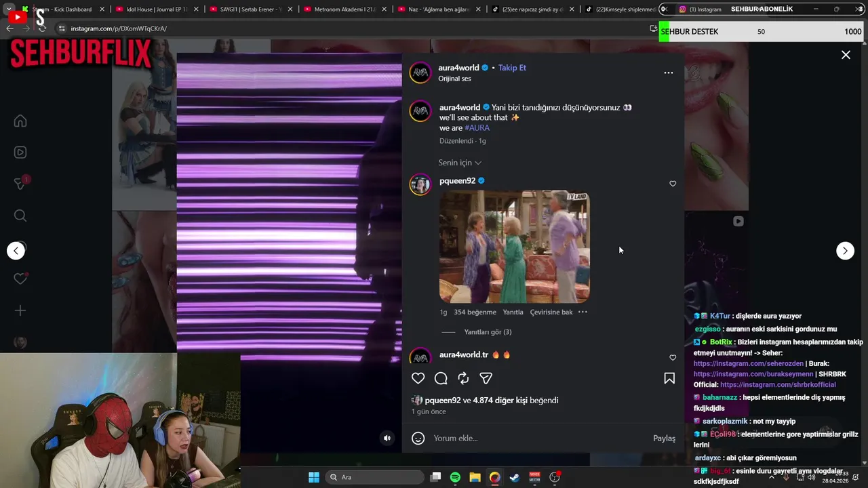This screenshot has height=488, width=868.
Task: Open aura4world profile name in the post header
Action: pos(458,68)
